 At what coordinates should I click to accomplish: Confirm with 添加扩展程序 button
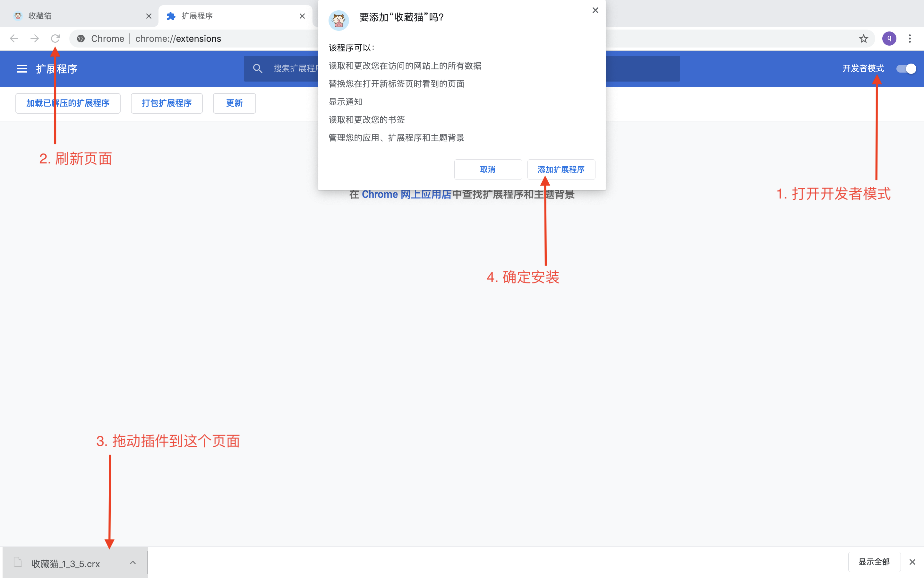[561, 169]
